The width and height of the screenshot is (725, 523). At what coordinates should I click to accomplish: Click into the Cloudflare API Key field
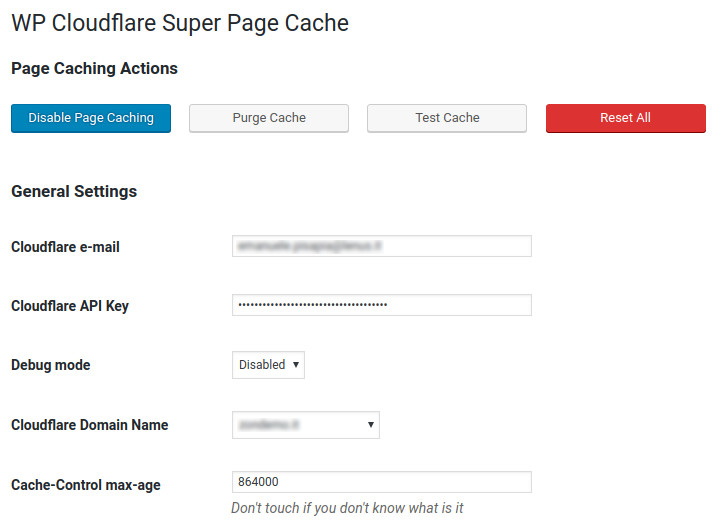(381, 305)
